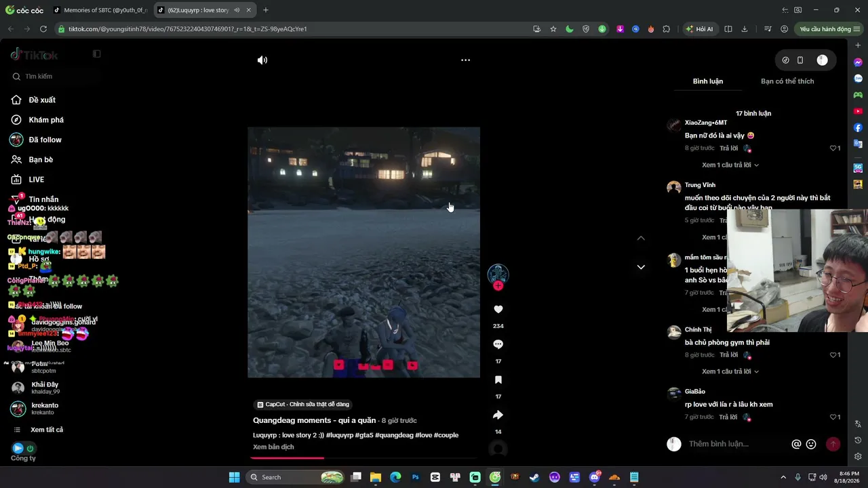The image size is (868, 488).
Task: Post comment with the red arrow button
Action: (833, 445)
